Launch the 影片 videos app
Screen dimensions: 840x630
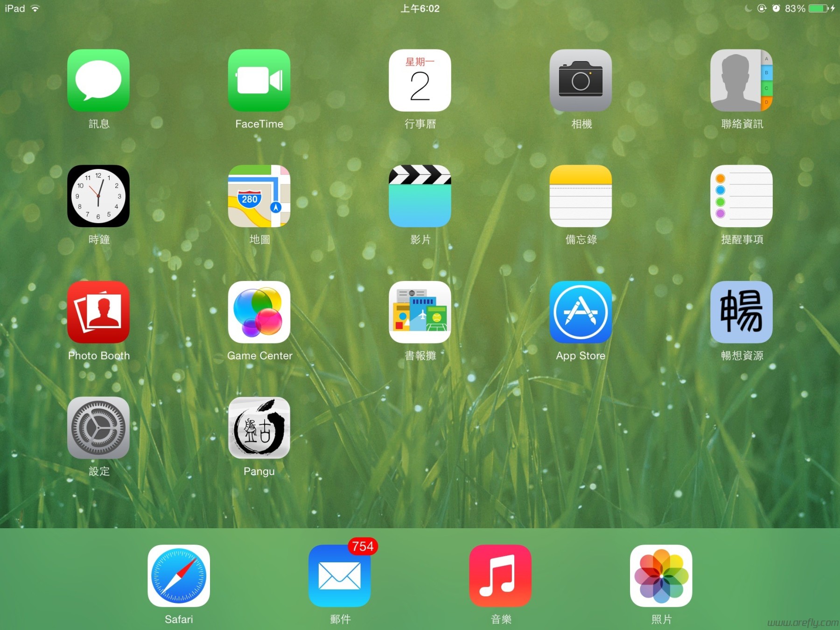coord(420,196)
